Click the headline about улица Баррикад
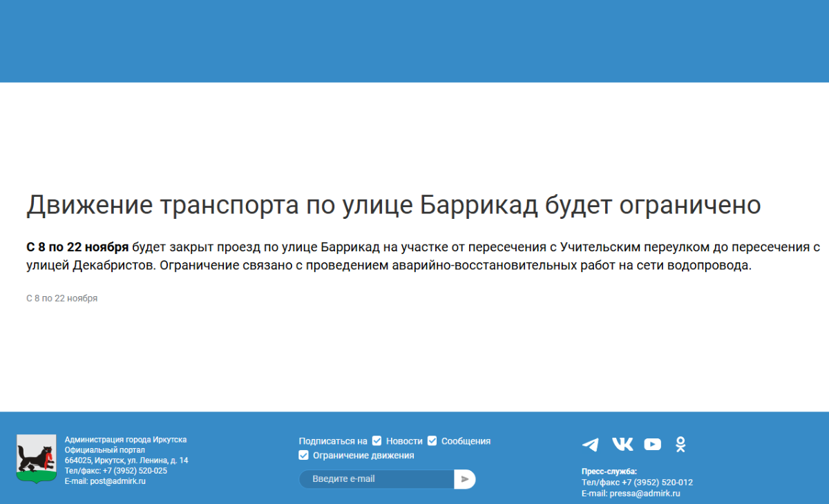Screen dimensions: 829x504 (393, 205)
